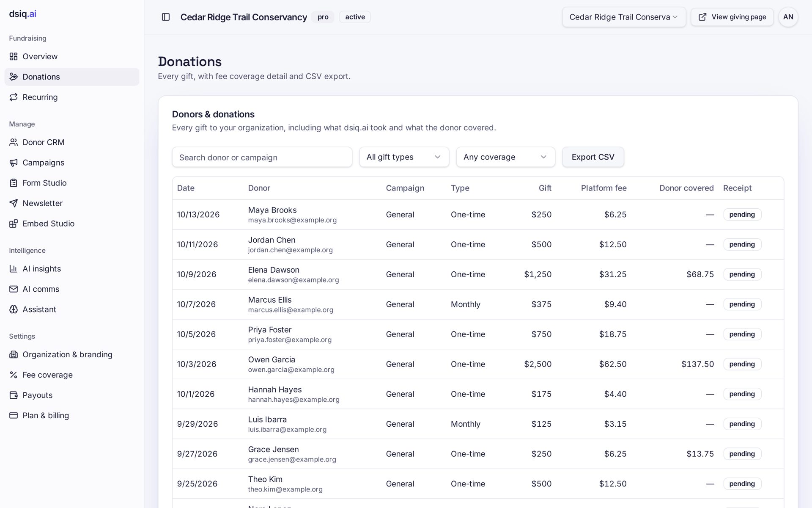Click the Donor CRM people icon
Image resolution: width=812 pixels, height=508 pixels.
tap(14, 142)
